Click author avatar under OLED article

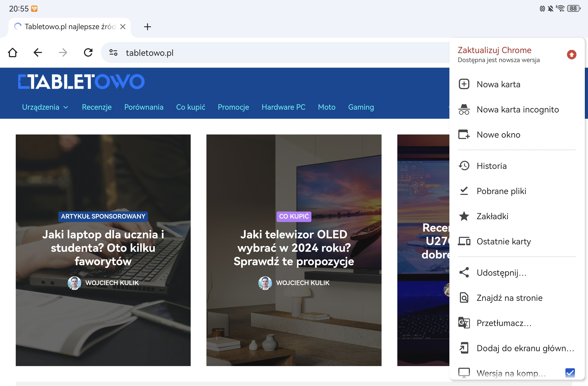click(265, 283)
